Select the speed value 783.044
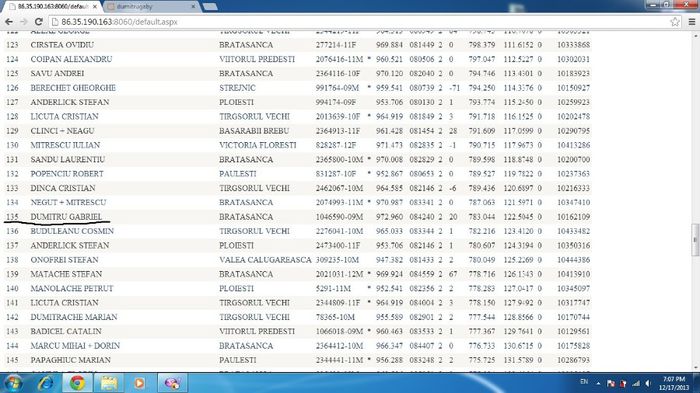700x393 pixels. (x=482, y=217)
